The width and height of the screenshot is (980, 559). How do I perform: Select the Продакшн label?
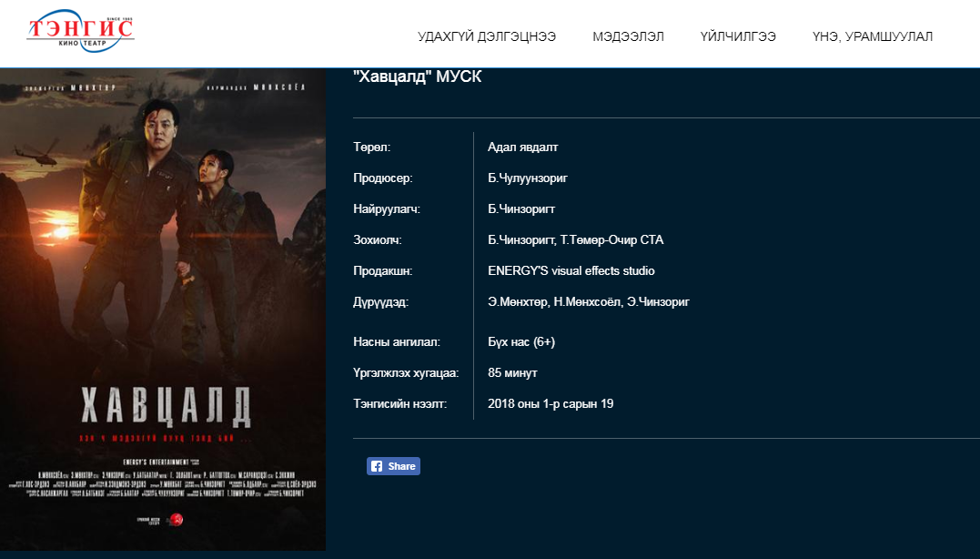[383, 270]
